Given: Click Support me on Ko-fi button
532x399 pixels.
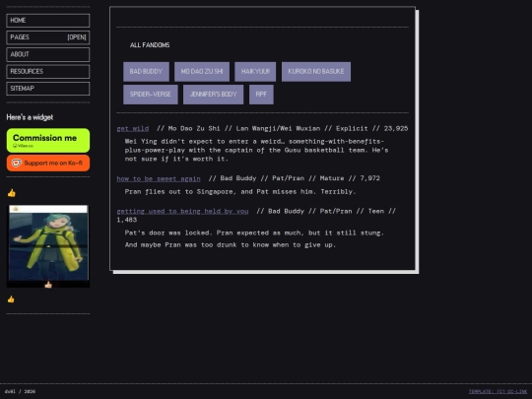Looking at the screenshot, I should coord(48,164).
